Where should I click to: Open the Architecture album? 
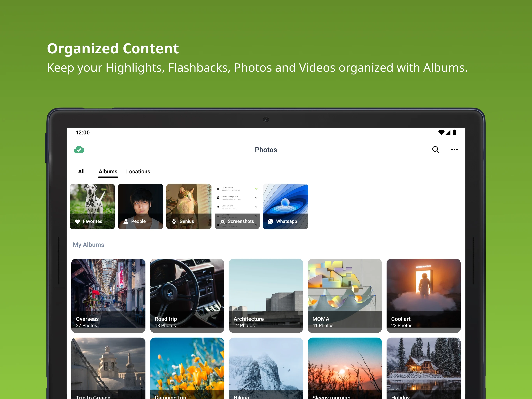(266, 296)
